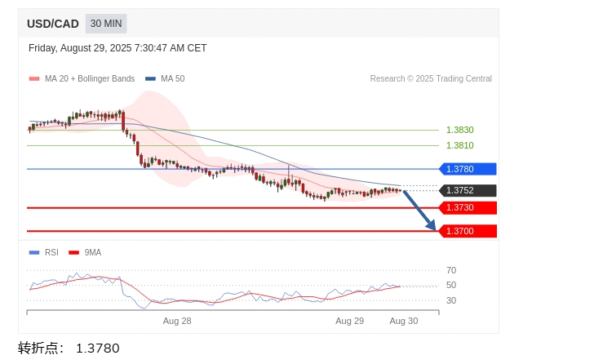Click the 9MA legend label
Screen dimensions: 594x364
click(93, 252)
